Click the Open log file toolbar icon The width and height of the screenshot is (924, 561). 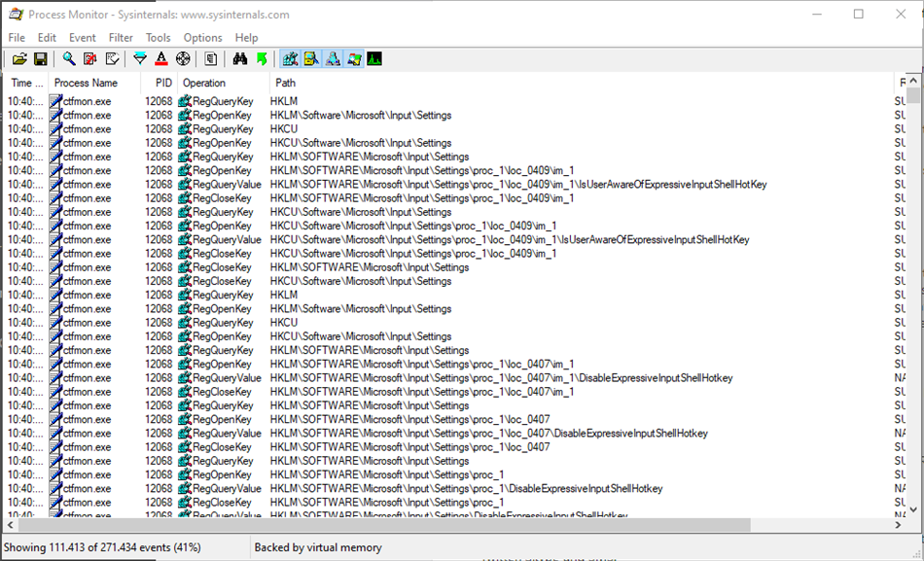click(x=19, y=59)
